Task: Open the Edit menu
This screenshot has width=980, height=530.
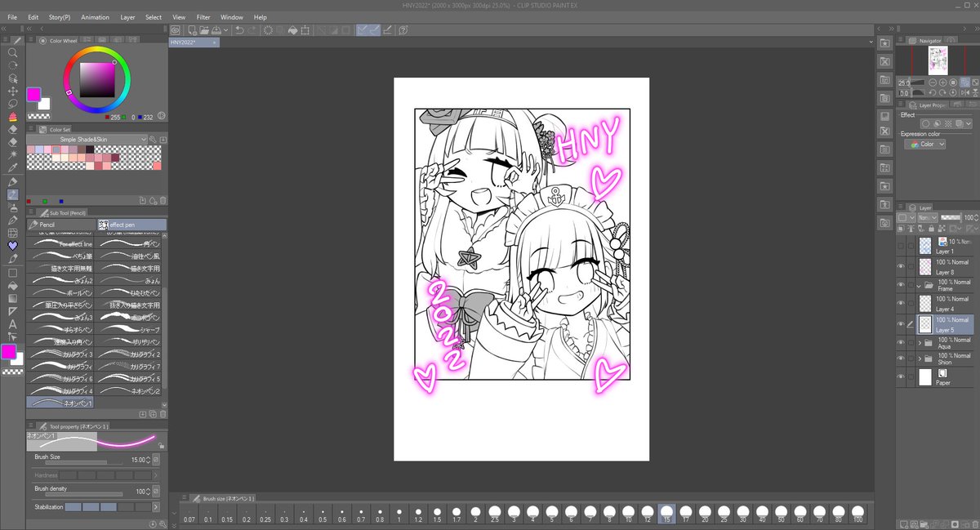Action: pyautogui.click(x=33, y=16)
